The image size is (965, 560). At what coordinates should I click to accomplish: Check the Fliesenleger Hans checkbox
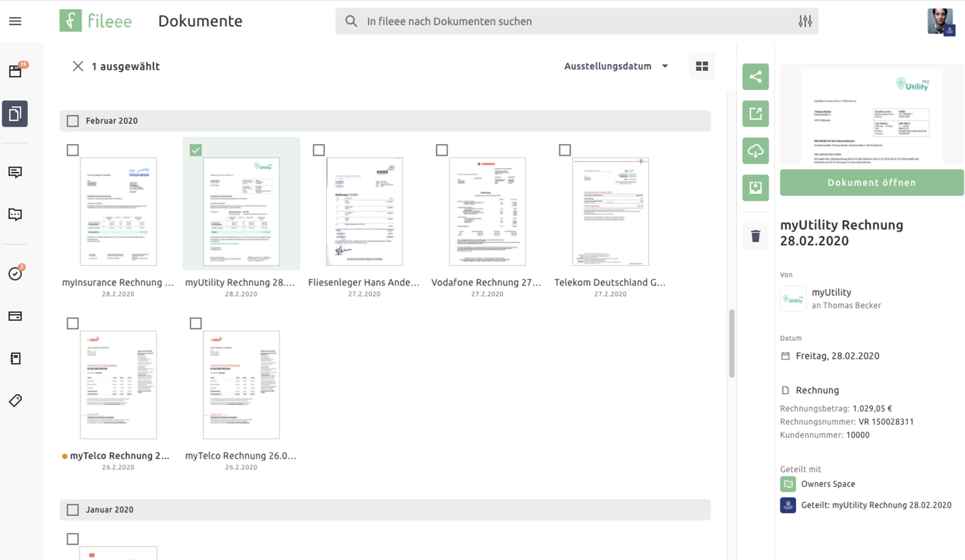(x=318, y=150)
